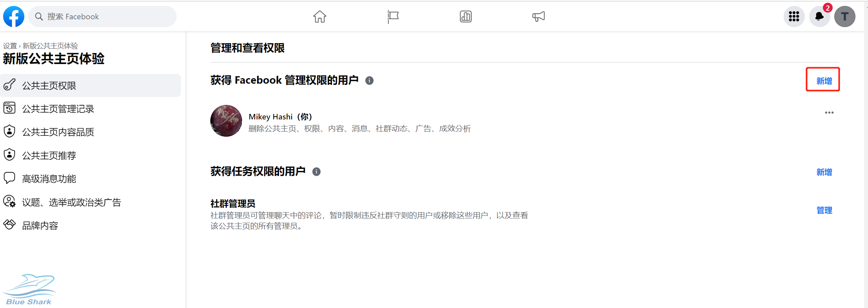Image resolution: width=868 pixels, height=308 pixels.
Task: Select 公共主页推荐 in the sidebar
Action: tap(90, 155)
